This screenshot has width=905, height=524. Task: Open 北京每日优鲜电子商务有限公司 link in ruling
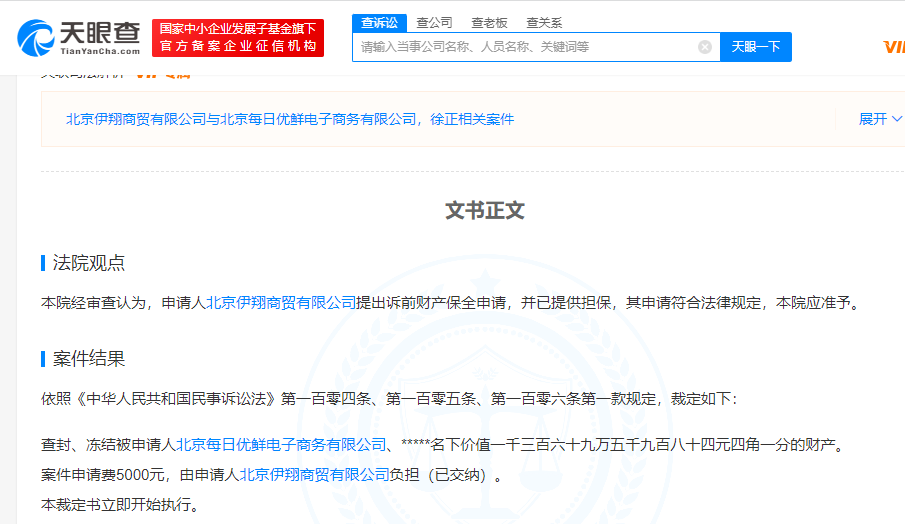click(x=281, y=444)
